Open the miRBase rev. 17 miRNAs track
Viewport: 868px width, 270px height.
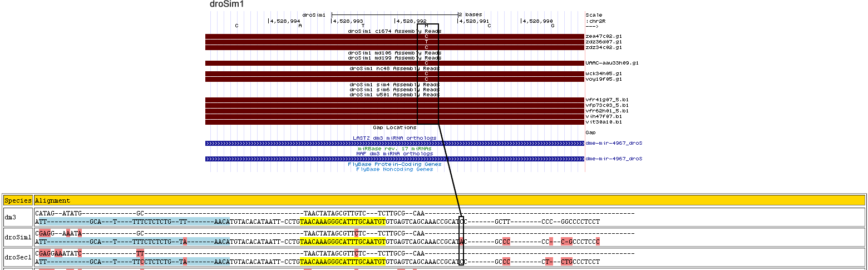point(394,149)
